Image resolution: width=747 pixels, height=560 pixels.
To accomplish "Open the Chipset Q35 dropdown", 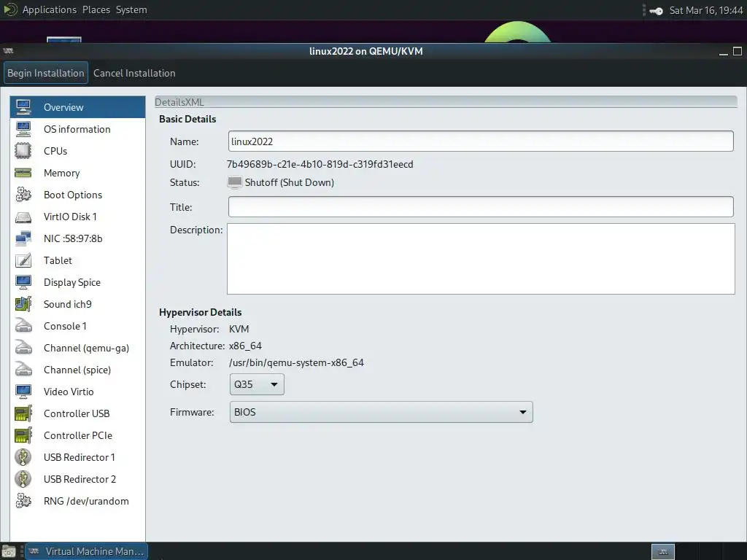I will 257,384.
